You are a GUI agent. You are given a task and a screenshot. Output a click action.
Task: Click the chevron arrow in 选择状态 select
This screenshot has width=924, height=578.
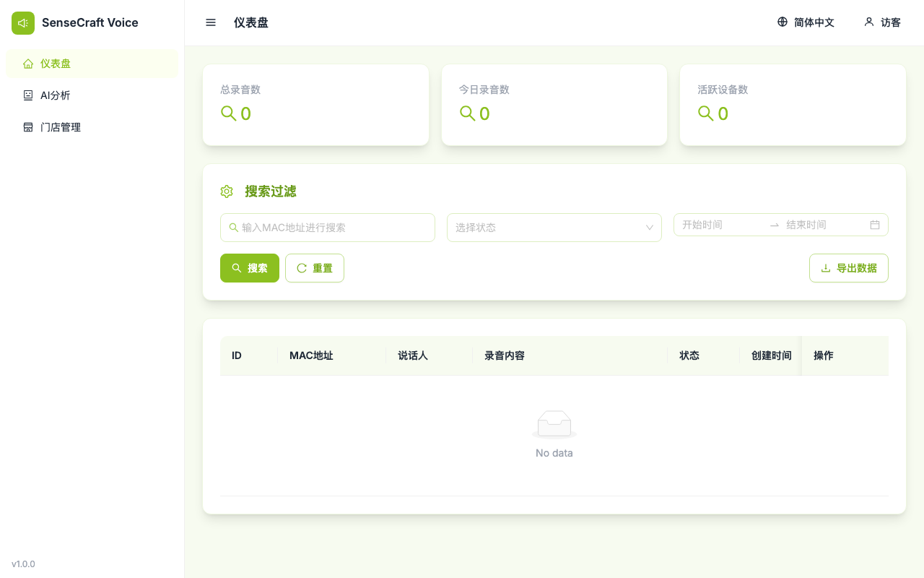click(649, 228)
